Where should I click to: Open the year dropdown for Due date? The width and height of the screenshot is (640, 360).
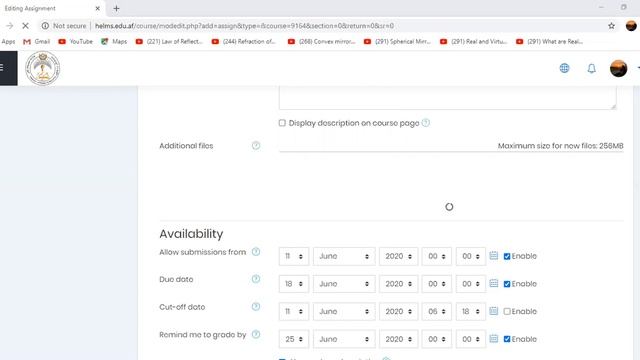click(398, 284)
